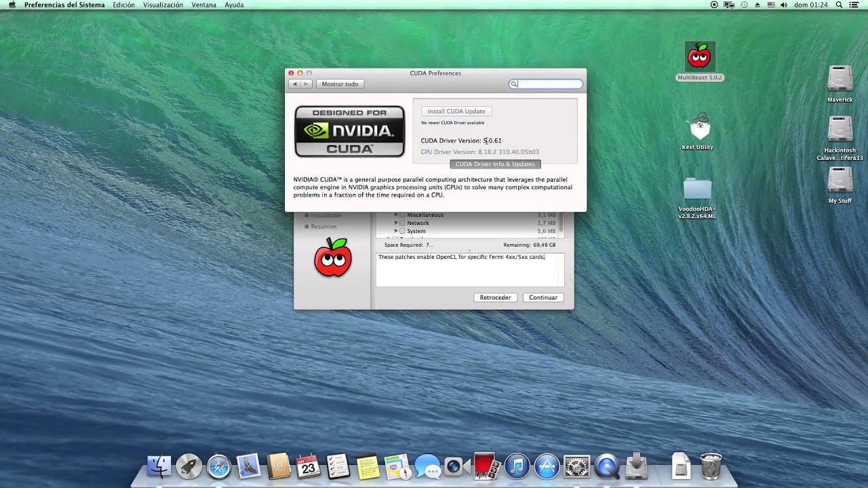
Task: Check the System checkbox in installer
Action: coord(402,231)
